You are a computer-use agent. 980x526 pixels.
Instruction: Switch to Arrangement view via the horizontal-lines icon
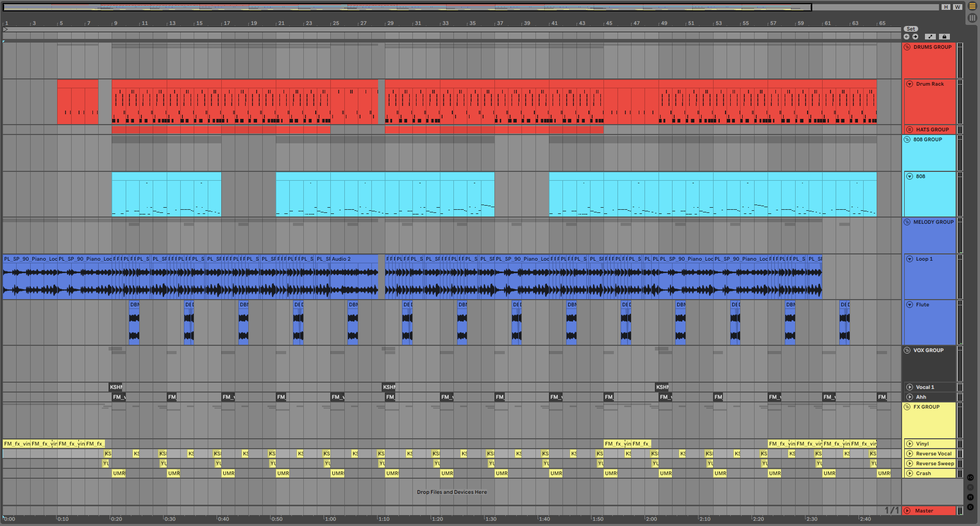coord(972,6)
